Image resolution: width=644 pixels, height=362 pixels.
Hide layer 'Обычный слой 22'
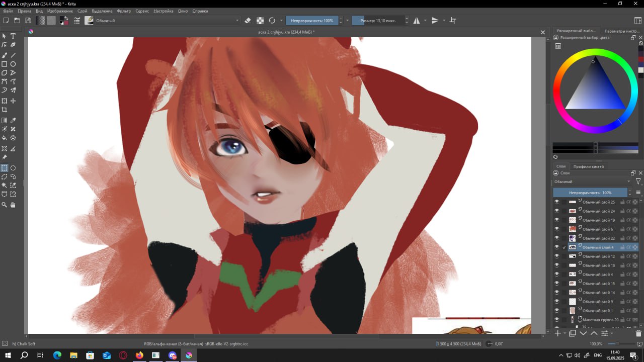pyautogui.click(x=556, y=238)
